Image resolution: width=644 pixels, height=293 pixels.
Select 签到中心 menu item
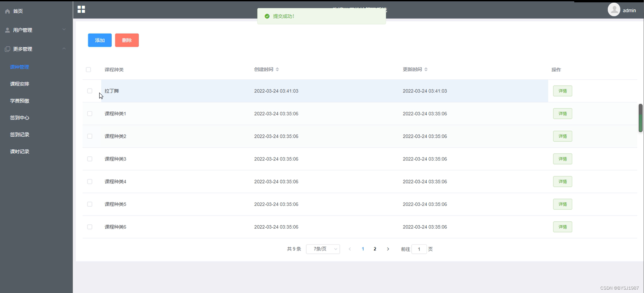19,118
